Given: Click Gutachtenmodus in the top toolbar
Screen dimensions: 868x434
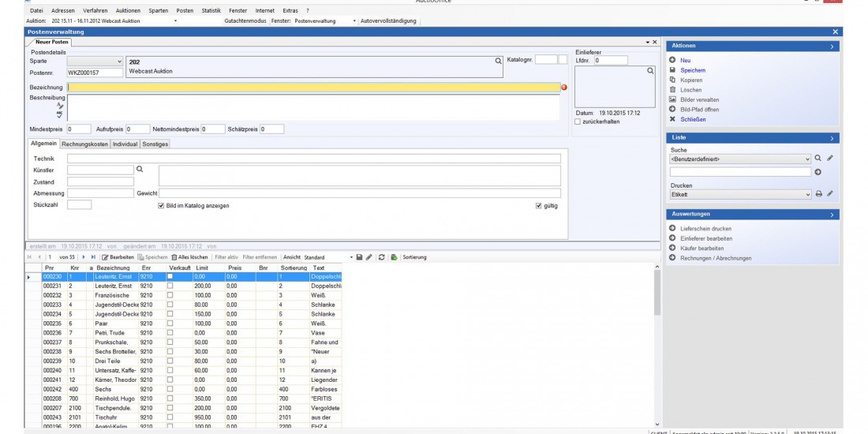Looking at the screenshot, I should 245,21.
